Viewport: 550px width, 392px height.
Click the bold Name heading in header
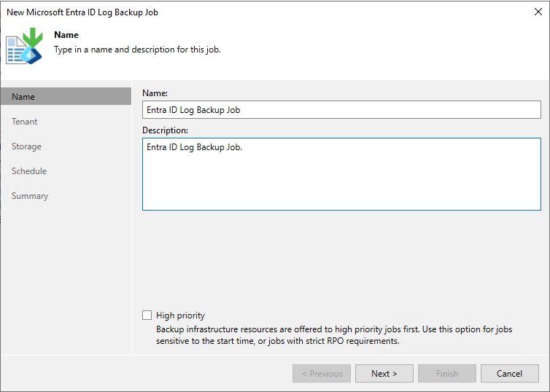tap(66, 35)
